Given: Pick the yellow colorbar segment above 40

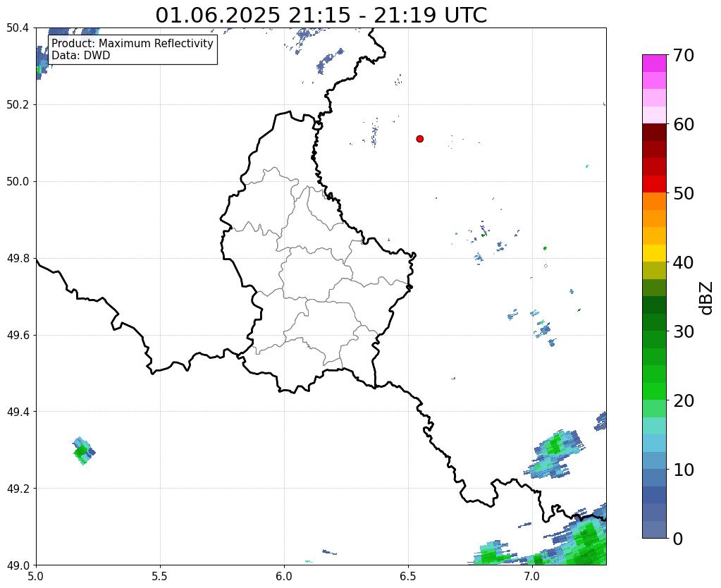Looking at the screenshot, I should 654,254.
